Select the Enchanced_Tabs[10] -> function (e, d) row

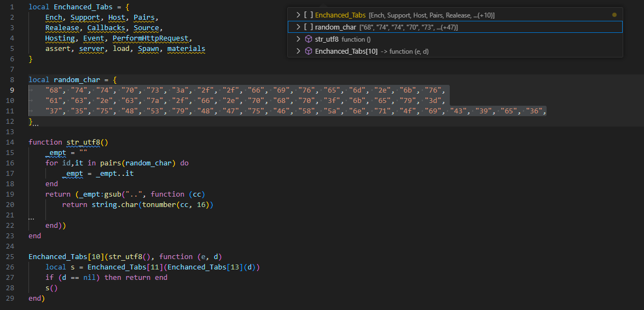[455, 51]
